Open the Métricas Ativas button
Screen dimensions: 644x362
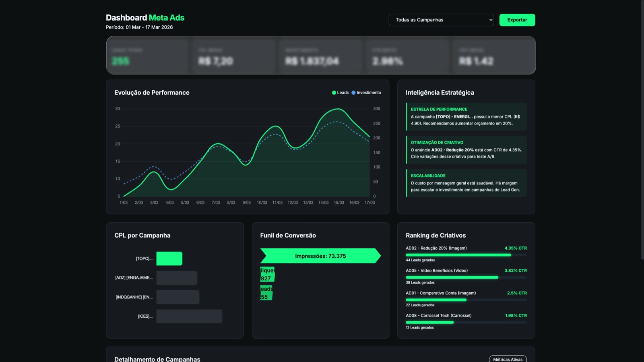click(508, 359)
